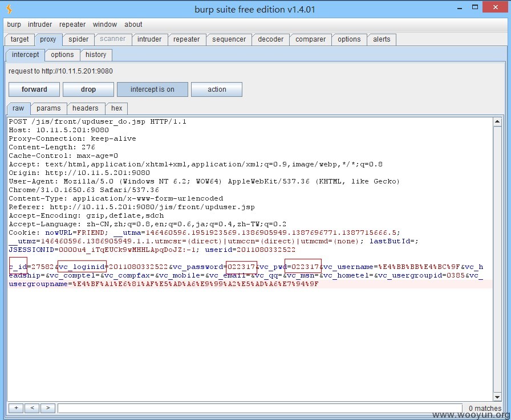Viewport: 511px width, 420px height.
Task: Click the next match arrow button
Action: click(48, 408)
